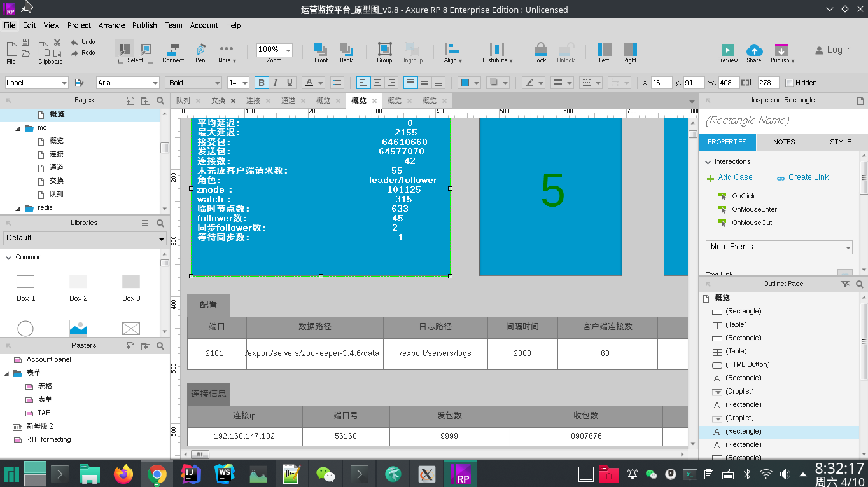Viewport: 868px width, 487px height.
Task: Collapse the mq folder in Pages
Action: point(17,128)
